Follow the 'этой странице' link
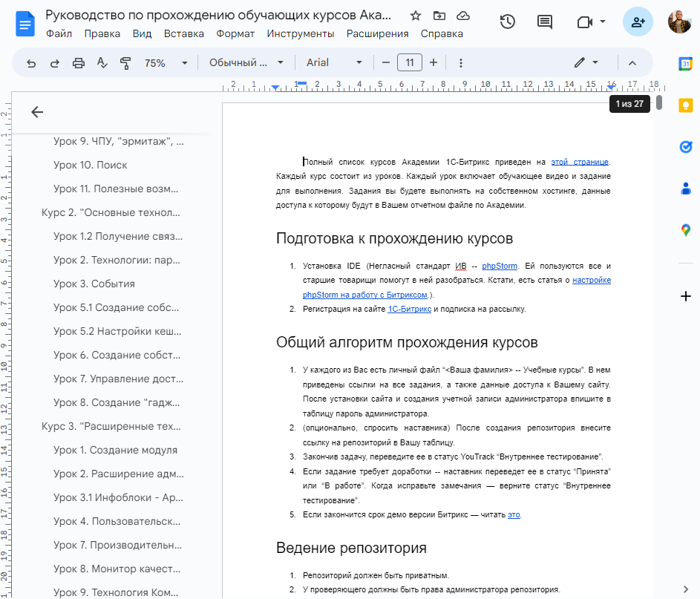This screenshot has width=700, height=599. 580,162
